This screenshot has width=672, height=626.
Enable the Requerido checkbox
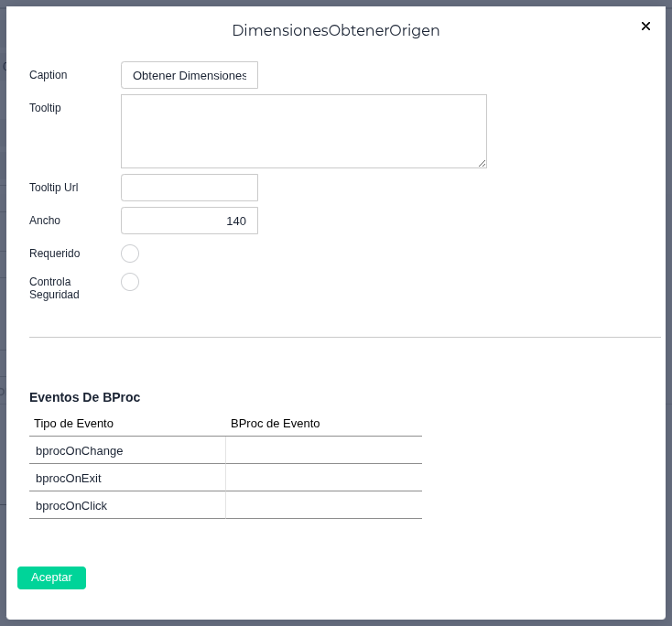130,254
